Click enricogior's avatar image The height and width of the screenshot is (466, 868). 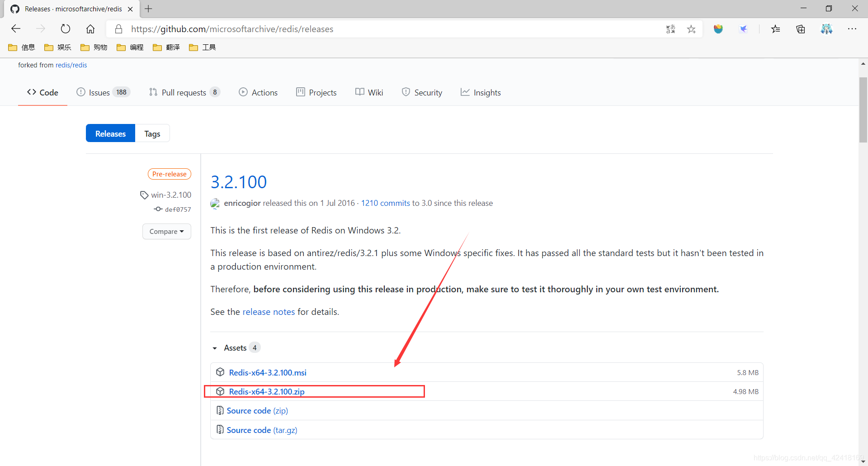pyautogui.click(x=215, y=203)
